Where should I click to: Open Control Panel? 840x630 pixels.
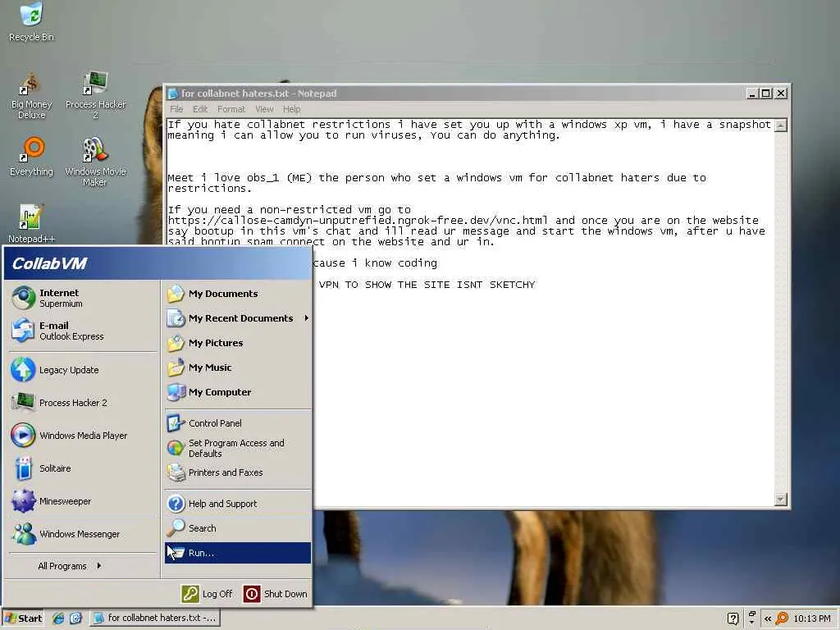coord(238,423)
